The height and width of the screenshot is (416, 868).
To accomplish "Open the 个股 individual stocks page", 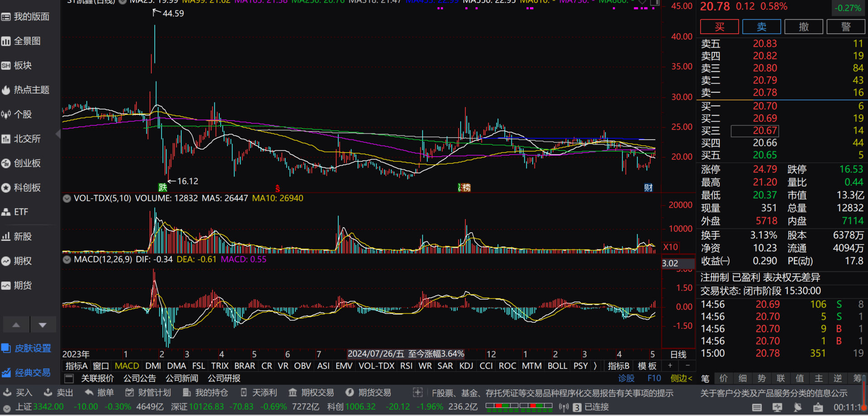I will coord(17,115).
